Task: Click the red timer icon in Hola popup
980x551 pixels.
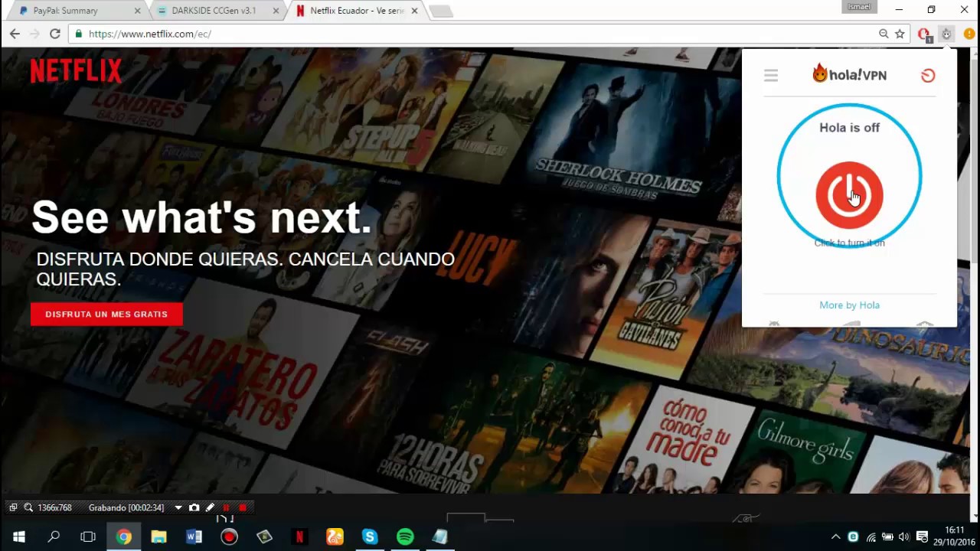Action: click(x=928, y=75)
